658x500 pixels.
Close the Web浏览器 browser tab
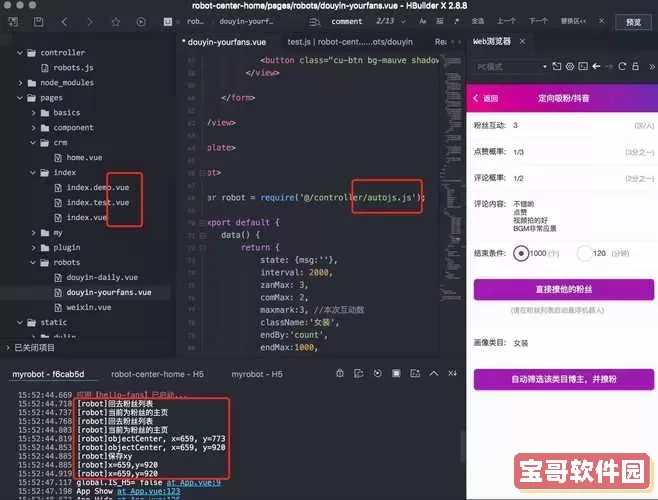tap(522, 41)
